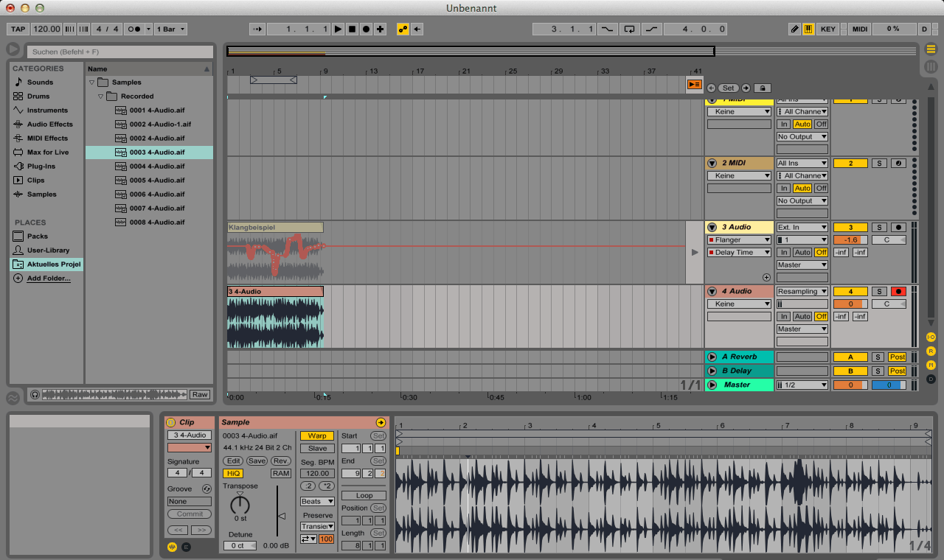The image size is (944, 560).
Task: Collapse the Samples folder in browser
Action: (x=92, y=83)
